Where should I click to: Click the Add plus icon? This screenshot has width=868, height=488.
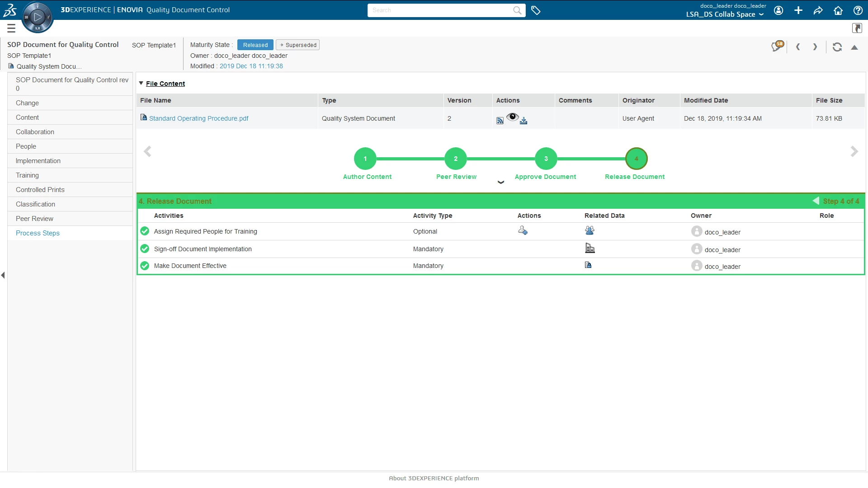798,10
